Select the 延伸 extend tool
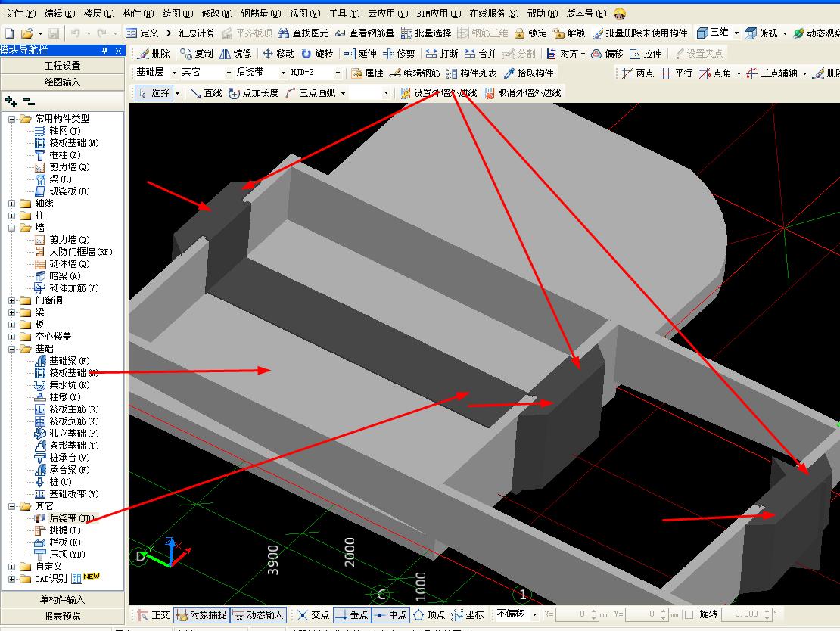 (x=360, y=54)
